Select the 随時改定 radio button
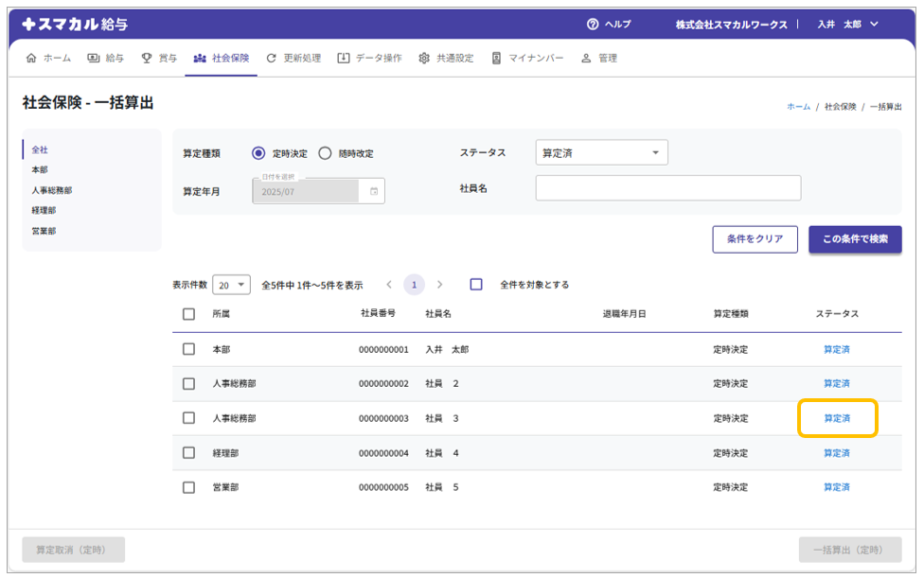 325,153
